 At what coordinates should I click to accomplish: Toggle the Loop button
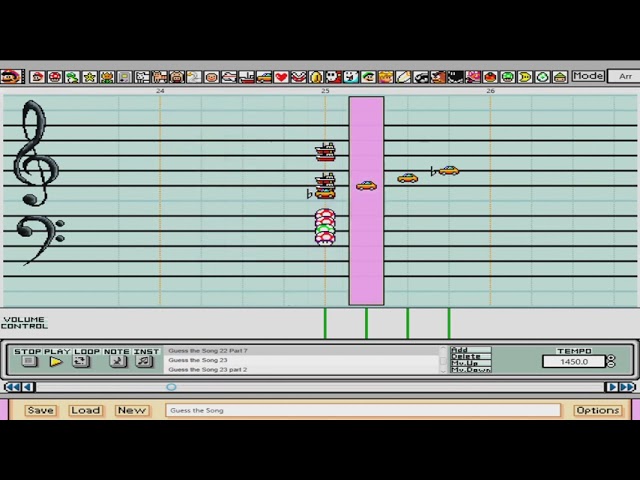pos(81,361)
